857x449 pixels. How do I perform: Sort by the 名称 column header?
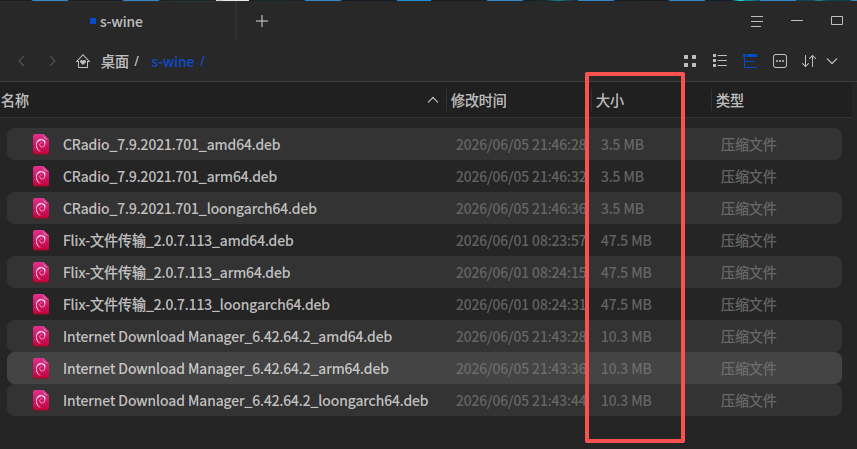tap(15, 101)
